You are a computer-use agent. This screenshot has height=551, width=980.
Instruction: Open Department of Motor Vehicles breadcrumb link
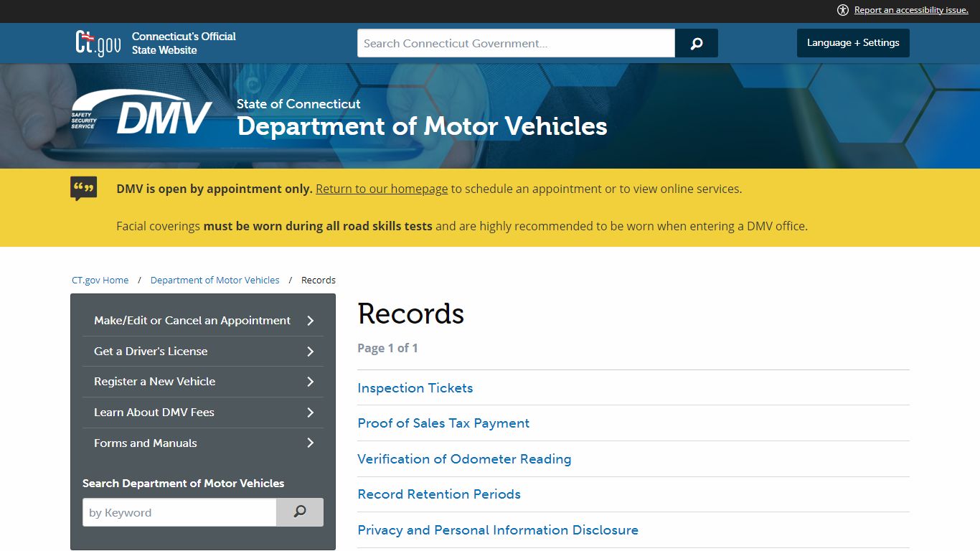[x=215, y=281]
